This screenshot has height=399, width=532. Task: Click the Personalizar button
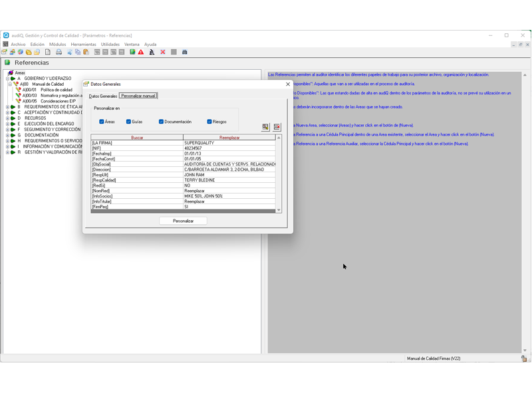tap(184, 221)
